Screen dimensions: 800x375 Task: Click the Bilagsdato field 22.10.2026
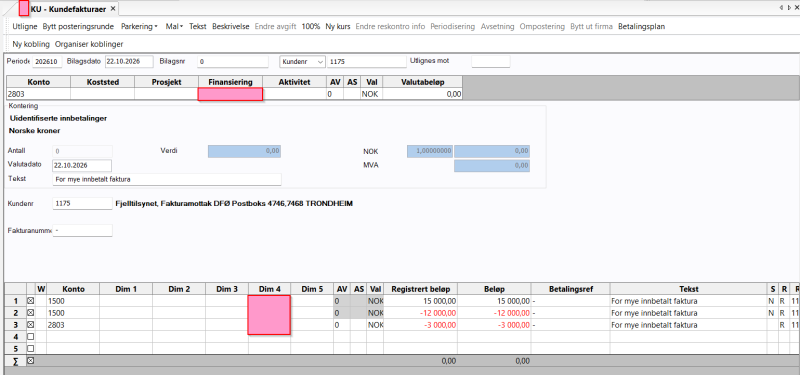(x=129, y=62)
